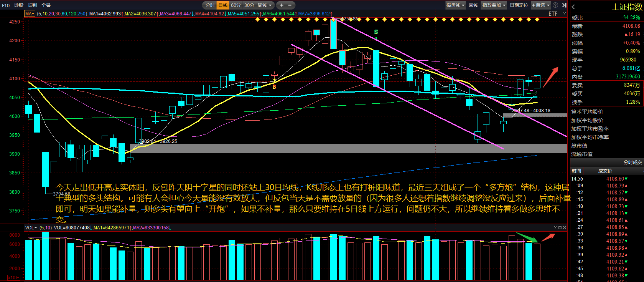The height and width of the screenshot is (282, 644).
Task: Click the 委卖 value 8247万
Action: coord(632,85)
